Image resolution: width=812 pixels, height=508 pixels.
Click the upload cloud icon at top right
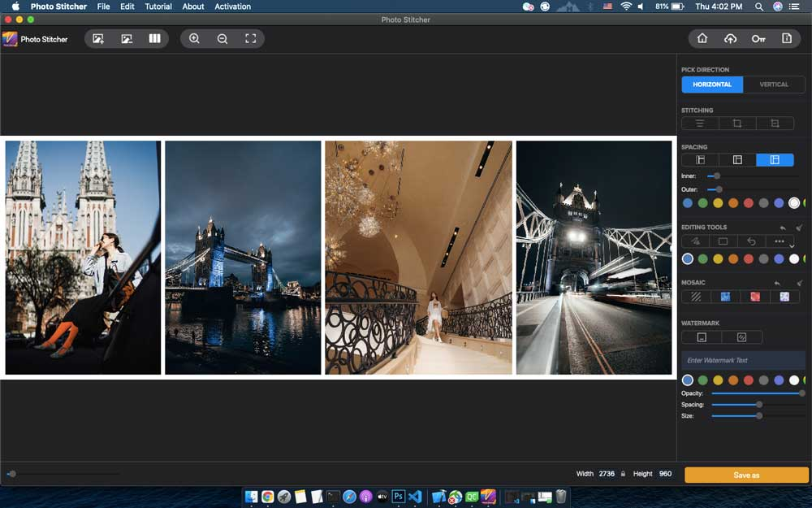pyautogui.click(x=732, y=38)
